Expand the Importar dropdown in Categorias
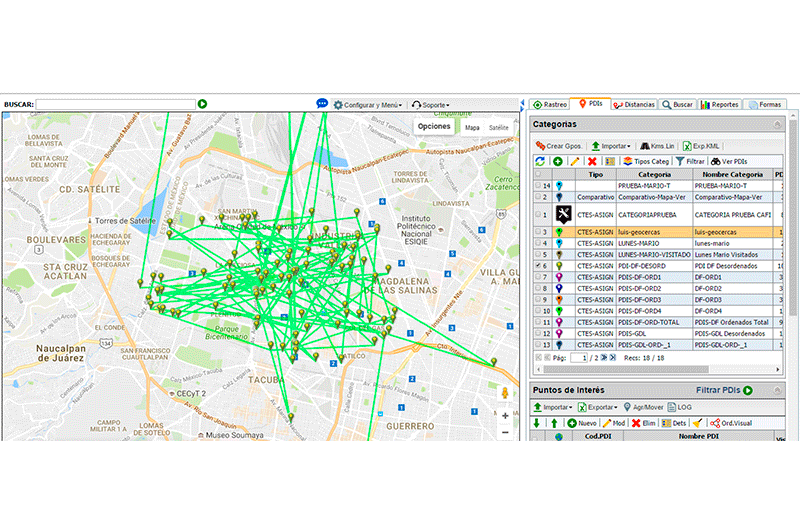This screenshot has height=532, width=800. (x=609, y=145)
